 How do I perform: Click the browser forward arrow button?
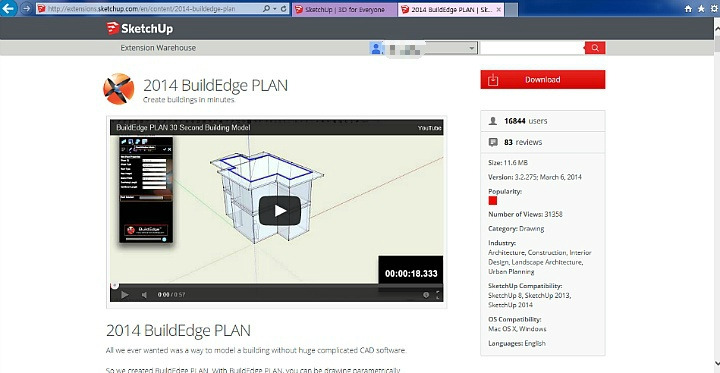click(x=26, y=9)
